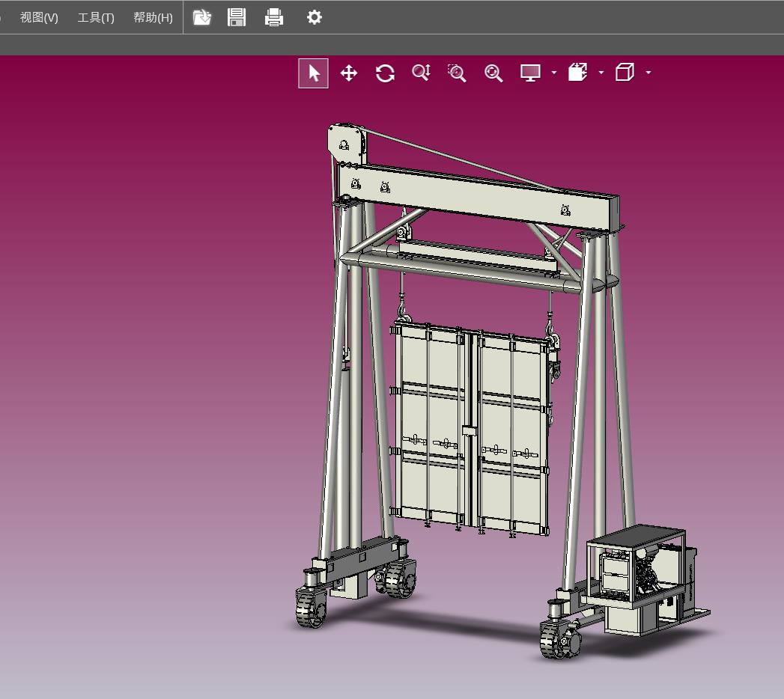Click the section view icon
This screenshot has width=784, height=699.
pyautogui.click(x=577, y=73)
